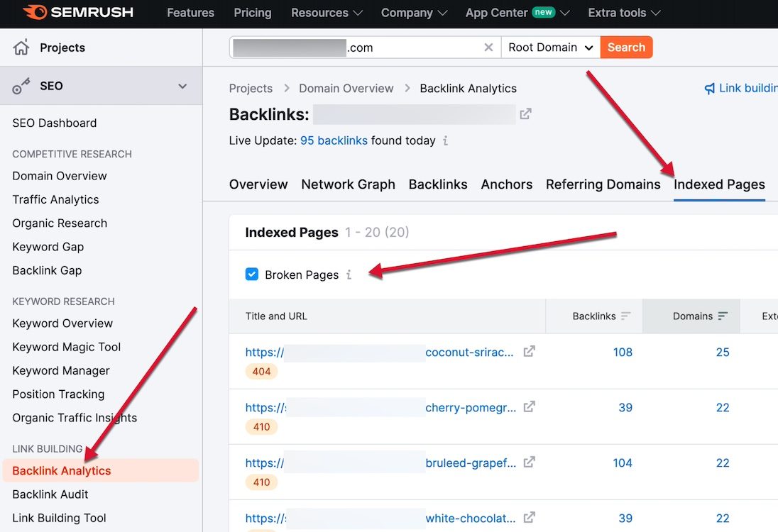778x532 pixels.
Task: Open the Extra tools dropdown
Action: pyautogui.click(x=624, y=13)
